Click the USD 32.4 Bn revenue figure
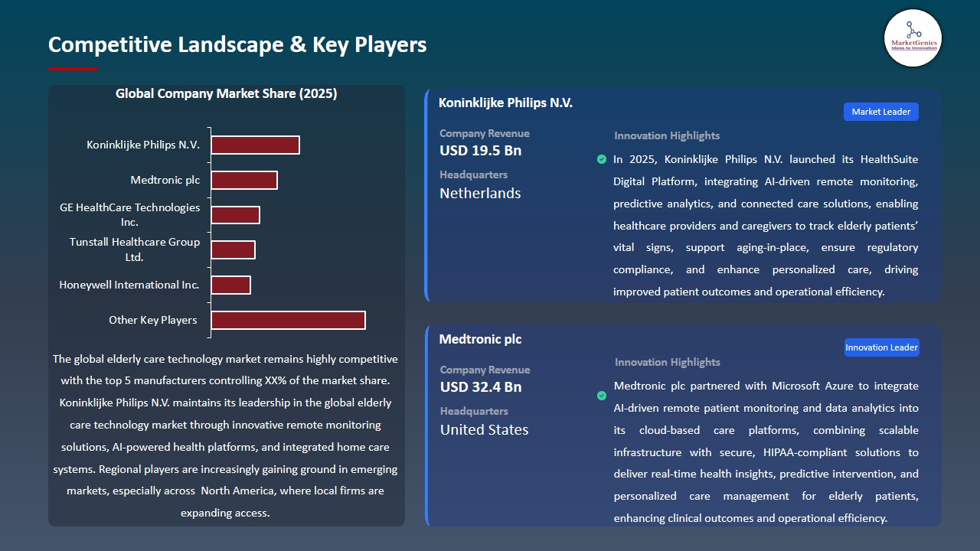980x551 pixels. (x=480, y=386)
